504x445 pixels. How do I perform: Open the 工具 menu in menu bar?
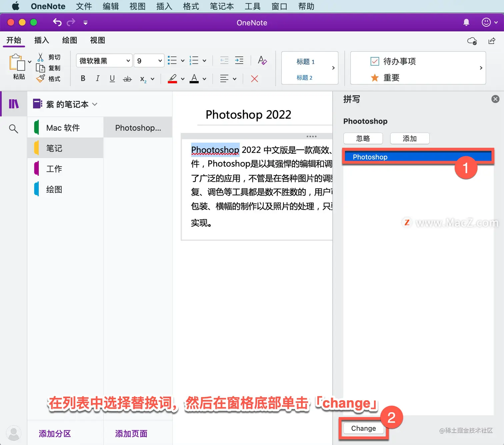pos(252,6)
